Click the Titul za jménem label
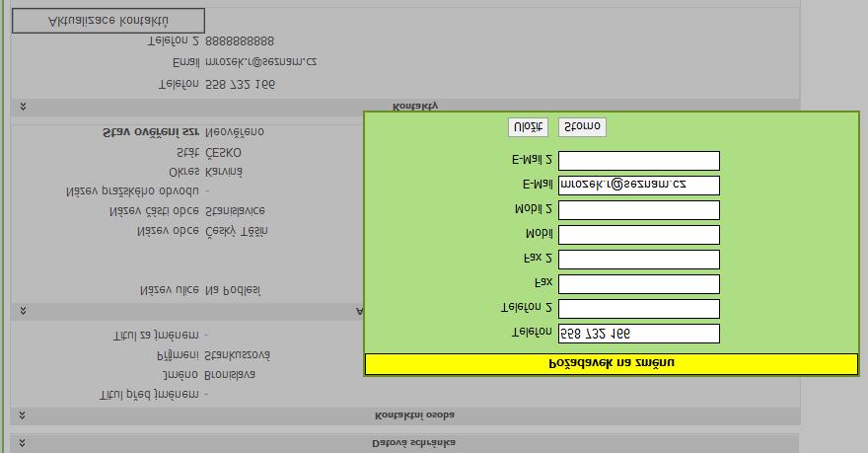 156,335
